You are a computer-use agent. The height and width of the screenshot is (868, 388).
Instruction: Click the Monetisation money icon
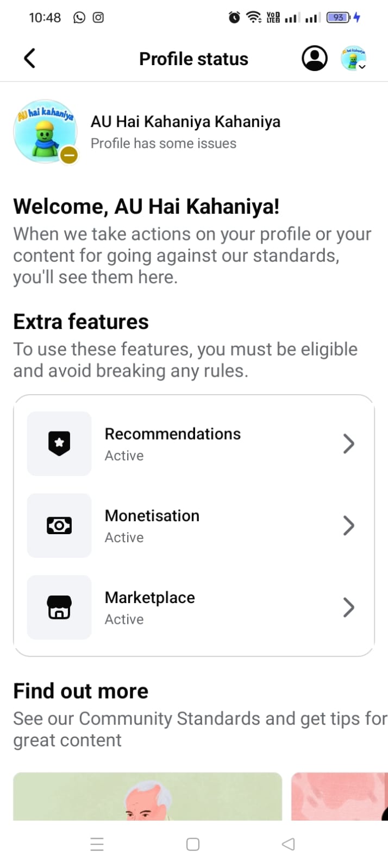pos(59,525)
